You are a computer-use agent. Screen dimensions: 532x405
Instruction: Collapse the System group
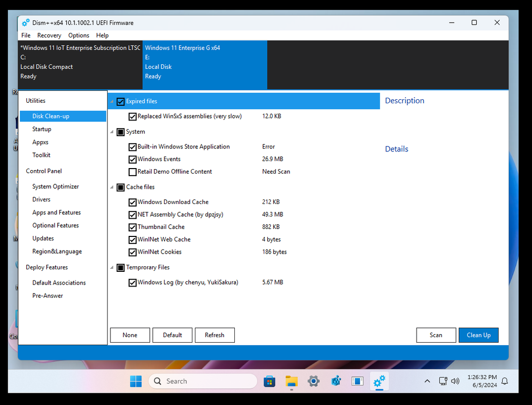click(112, 132)
